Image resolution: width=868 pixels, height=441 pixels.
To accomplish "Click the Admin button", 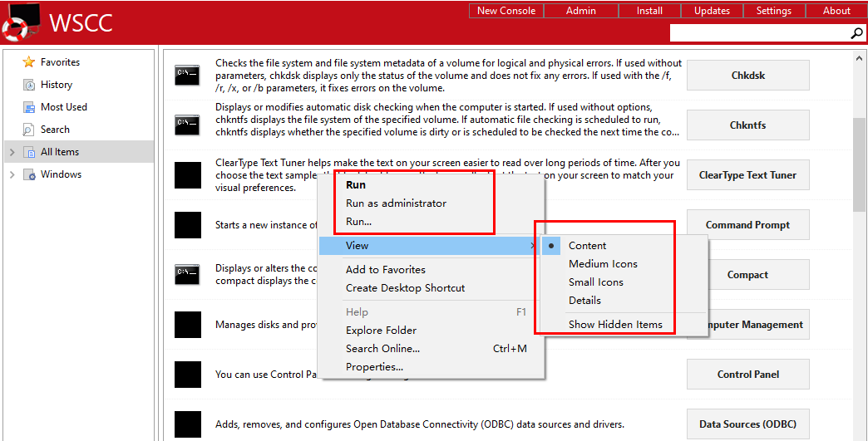I will tap(580, 11).
